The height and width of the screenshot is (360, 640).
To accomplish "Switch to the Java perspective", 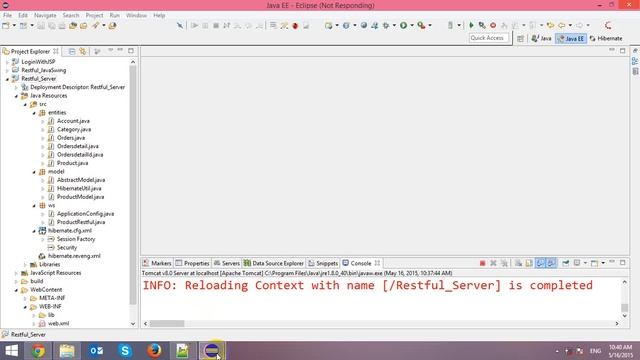I will pos(541,38).
